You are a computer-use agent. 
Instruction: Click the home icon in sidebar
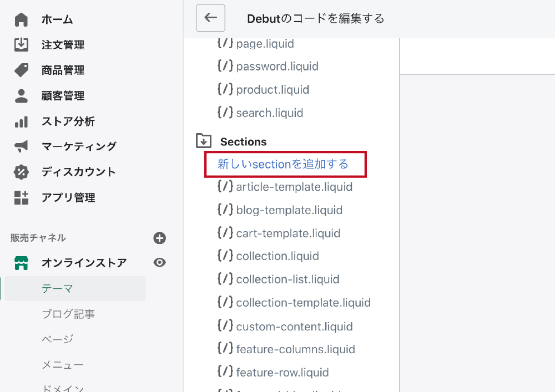click(21, 19)
